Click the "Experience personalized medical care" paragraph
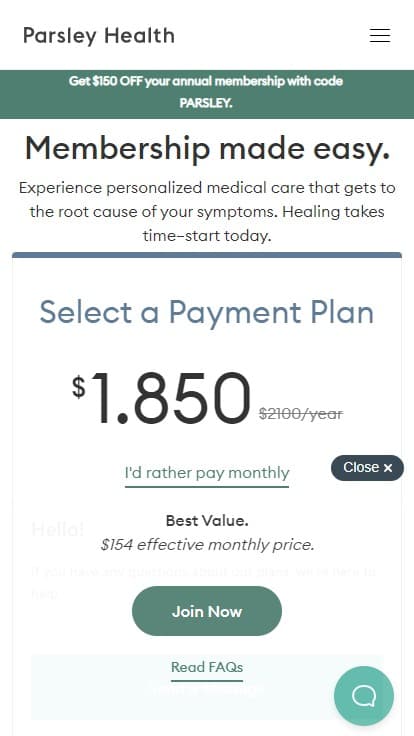Screen dimensions: 414x736 (x=207, y=212)
